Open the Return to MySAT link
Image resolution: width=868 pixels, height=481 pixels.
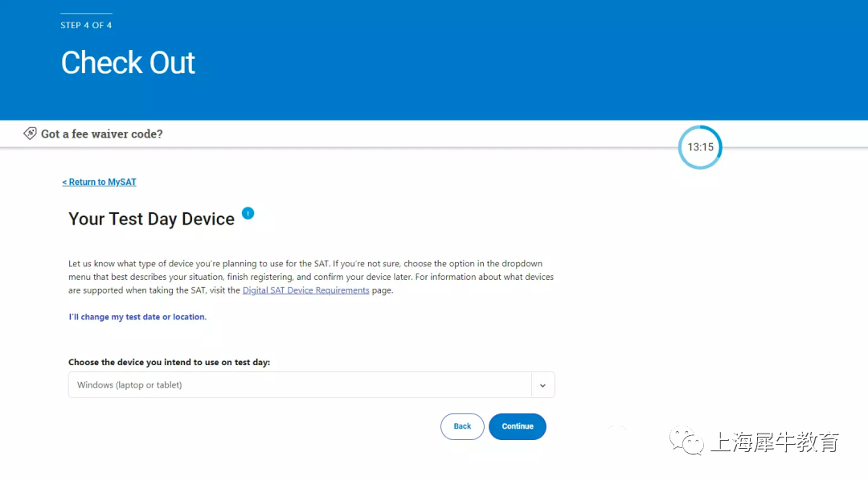click(x=99, y=182)
